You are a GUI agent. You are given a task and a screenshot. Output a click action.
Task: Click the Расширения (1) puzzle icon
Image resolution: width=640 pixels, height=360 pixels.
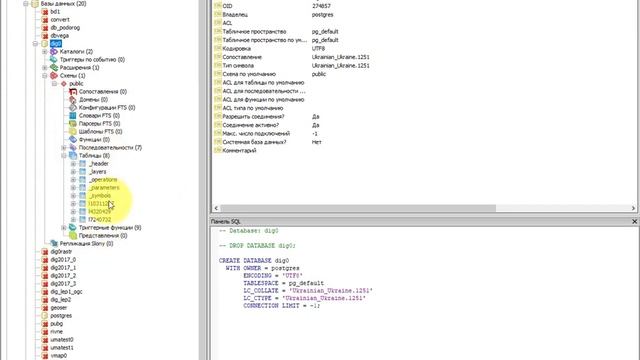pyautogui.click(x=54, y=68)
